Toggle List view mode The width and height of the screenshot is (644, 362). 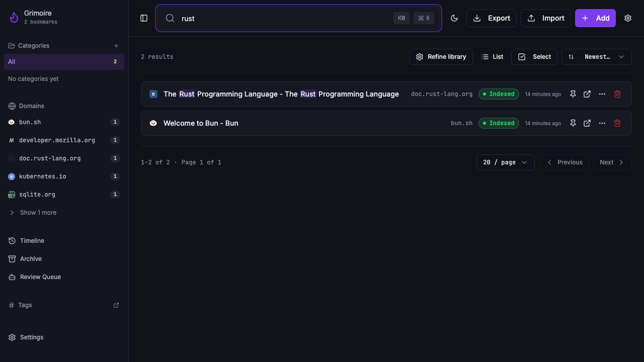click(492, 57)
